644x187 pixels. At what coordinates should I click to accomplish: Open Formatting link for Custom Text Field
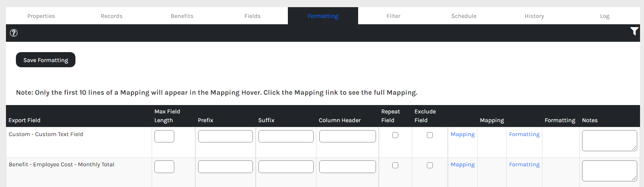524,134
